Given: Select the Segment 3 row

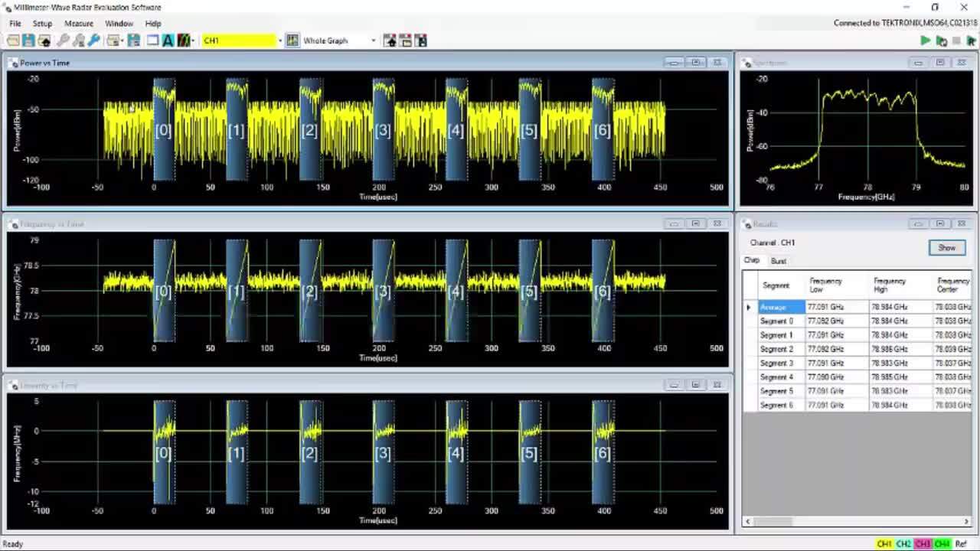Looking at the screenshot, I should [x=776, y=363].
